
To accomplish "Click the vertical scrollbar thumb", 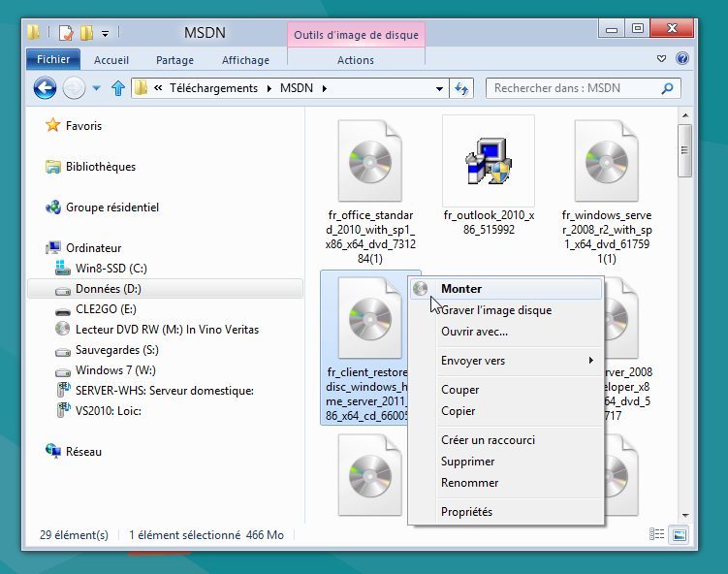I will pos(684,150).
